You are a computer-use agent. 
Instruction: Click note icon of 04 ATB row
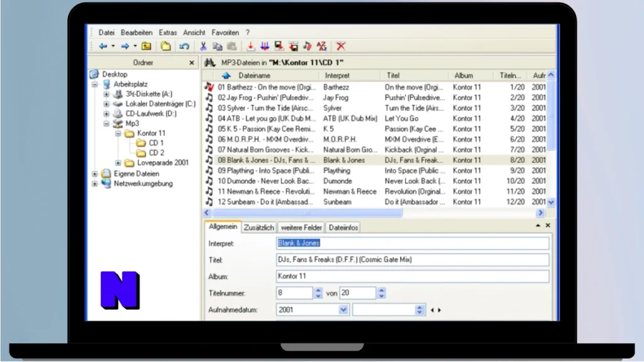click(209, 118)
